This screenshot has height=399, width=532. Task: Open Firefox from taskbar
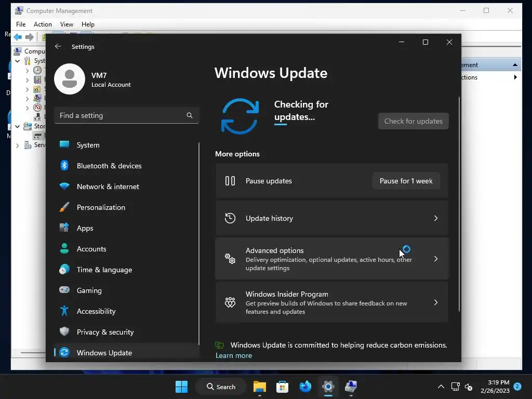[305, 387]
